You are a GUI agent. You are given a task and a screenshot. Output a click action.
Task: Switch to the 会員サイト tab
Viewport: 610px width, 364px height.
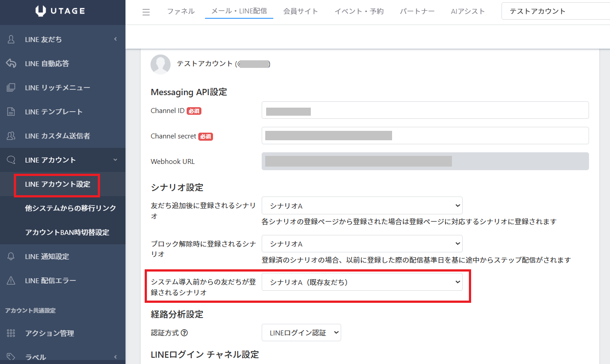(x=301, y=12)
